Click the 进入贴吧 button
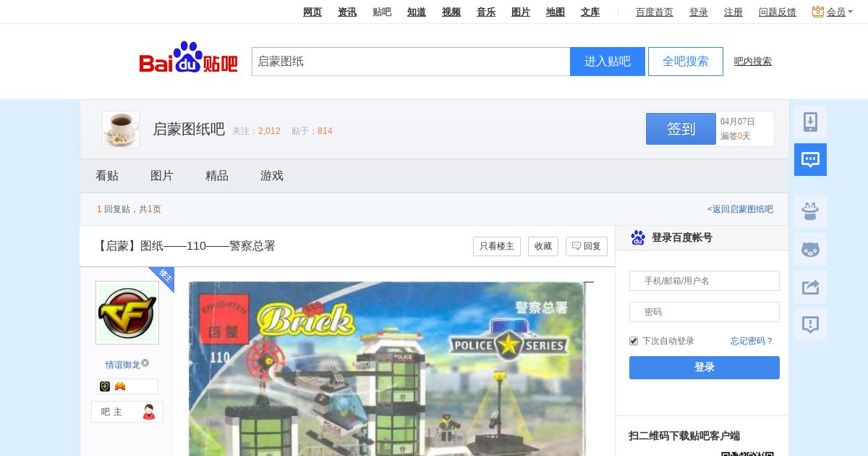 [608, 62]
